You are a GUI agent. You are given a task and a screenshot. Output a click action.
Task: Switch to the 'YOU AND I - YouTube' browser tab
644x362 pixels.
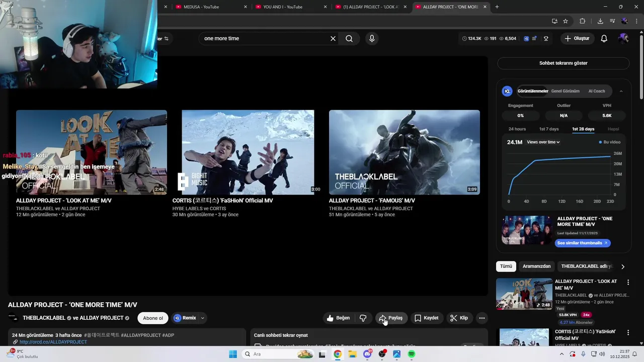(290, 7)
